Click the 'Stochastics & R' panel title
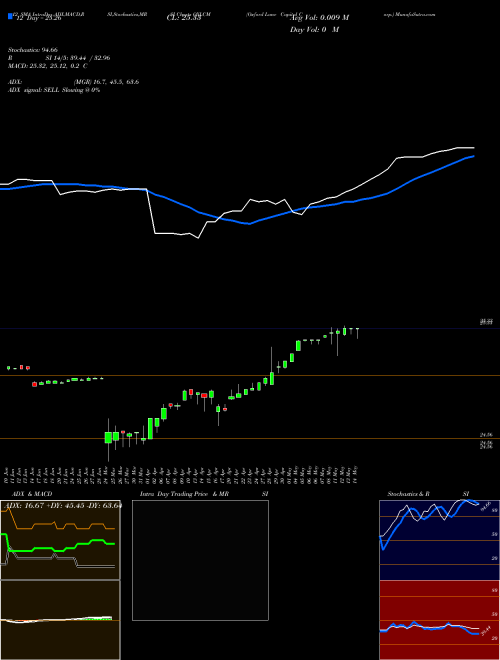Image resolution: width=500 pixels, height=660 pixels. [x=408, y=494]
